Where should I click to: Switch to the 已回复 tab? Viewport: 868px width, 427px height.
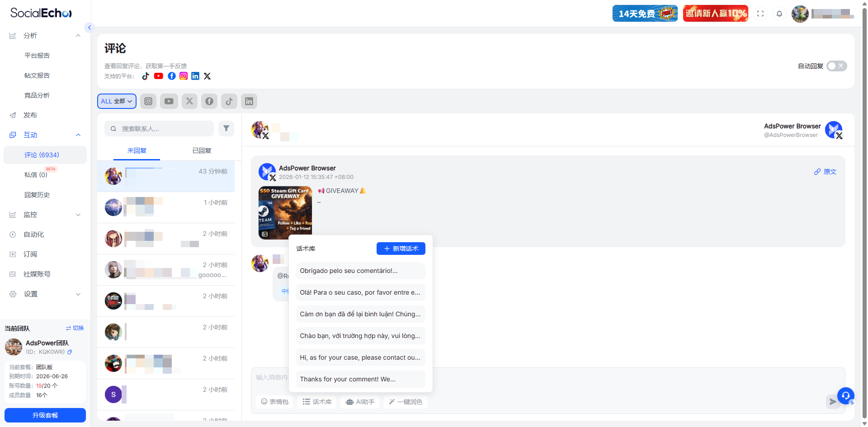tap(202, 150)
